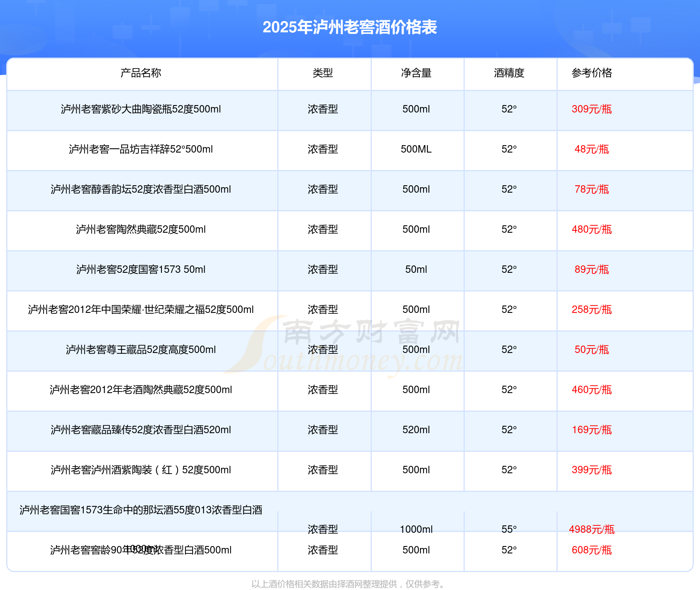Select "浓香型" in the 399元/瓶 row
The image size is (700, 590).
[x=323, y=470]
